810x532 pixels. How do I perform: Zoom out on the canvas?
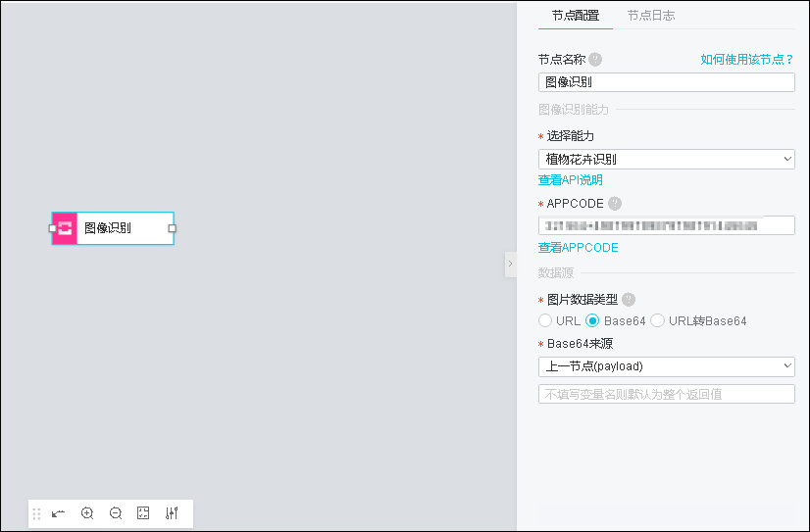(x=116, y=513)
